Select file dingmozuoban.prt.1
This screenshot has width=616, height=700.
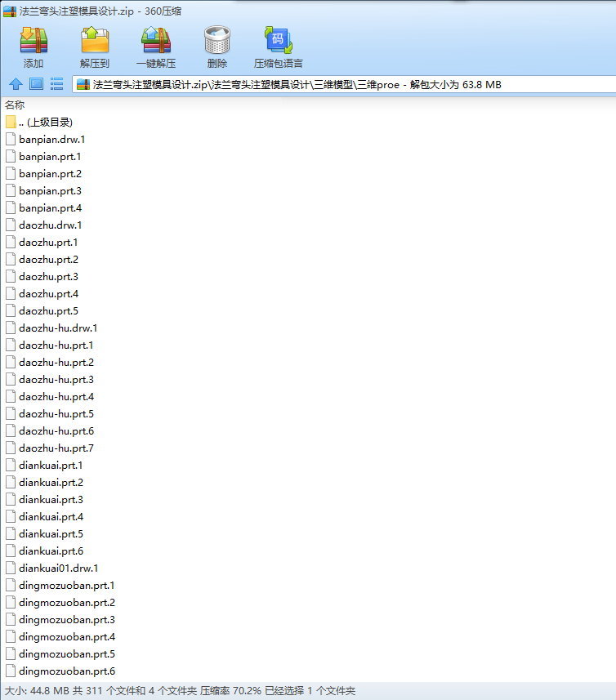click(x=60, y=586)
